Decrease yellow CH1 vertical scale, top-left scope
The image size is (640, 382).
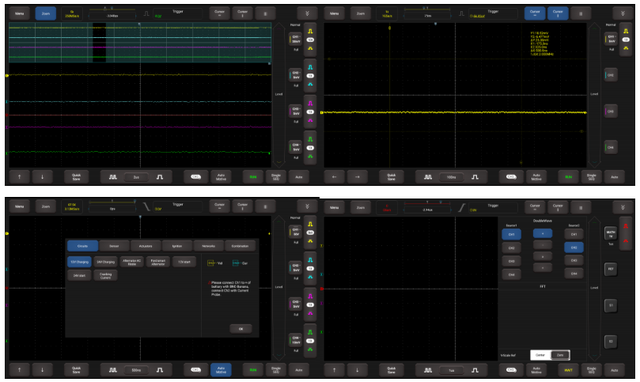(310, 49)
